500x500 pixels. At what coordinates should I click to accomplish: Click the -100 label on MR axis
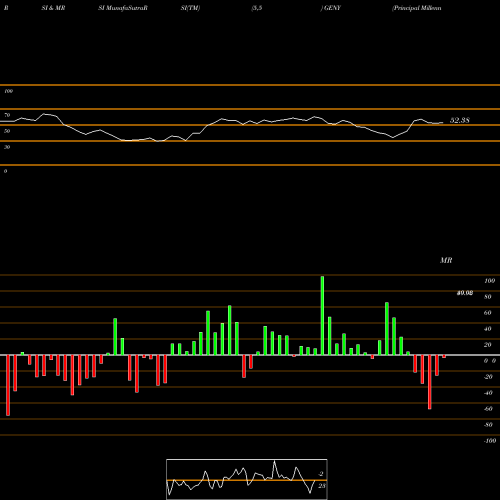pos(490,441)
